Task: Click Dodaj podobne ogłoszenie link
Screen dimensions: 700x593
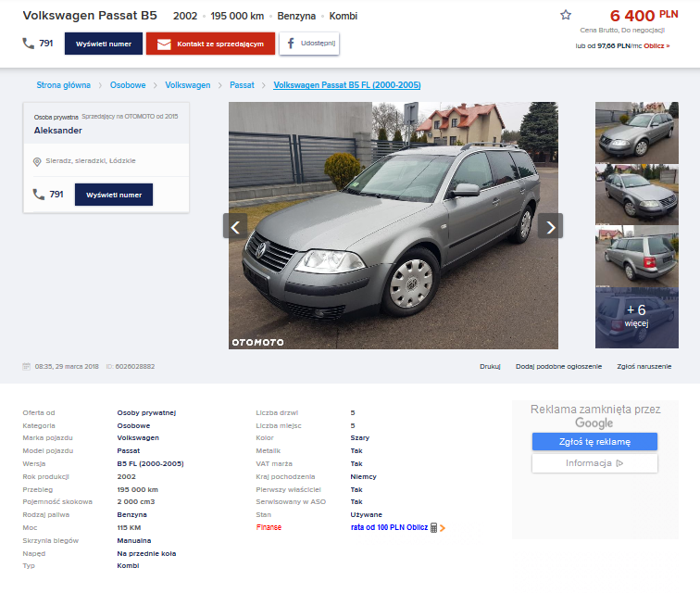Action: pos(558,366)
